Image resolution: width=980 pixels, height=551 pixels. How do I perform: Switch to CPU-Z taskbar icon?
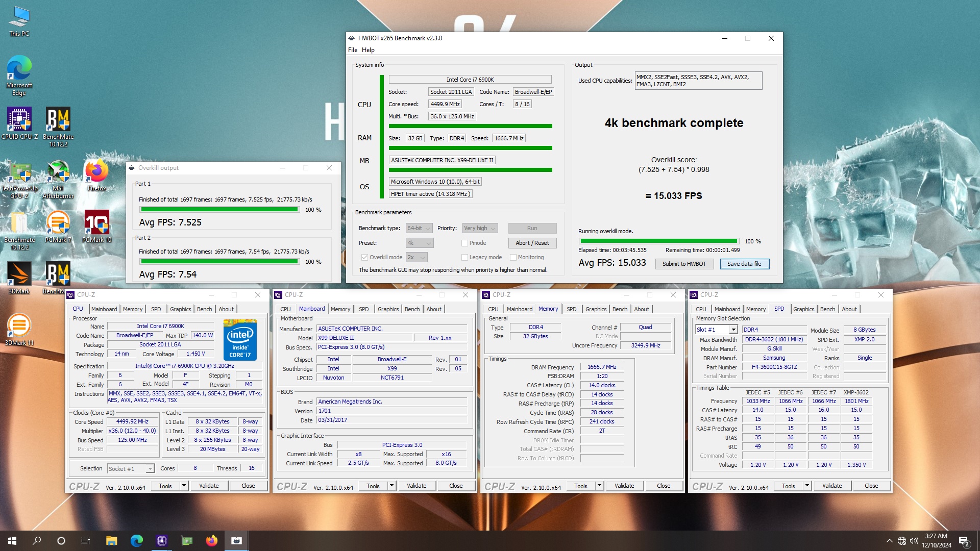pyautogui.click(x=162, y=541)
